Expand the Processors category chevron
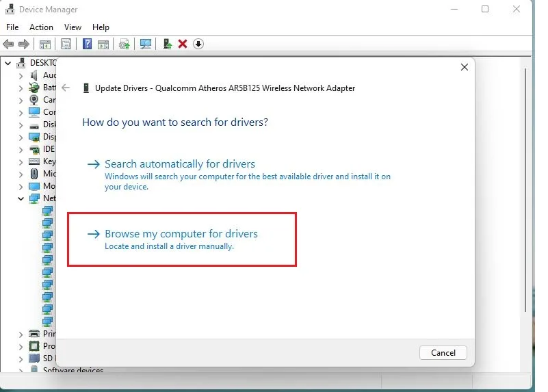 pyautogui.click(x=21, y=347)
